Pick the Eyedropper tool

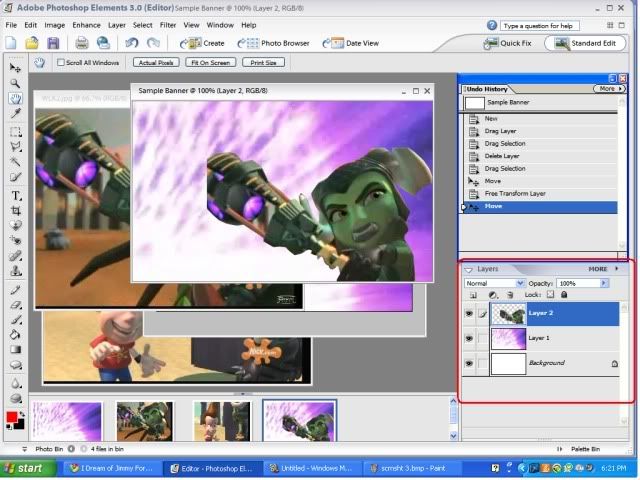[16, 115]
